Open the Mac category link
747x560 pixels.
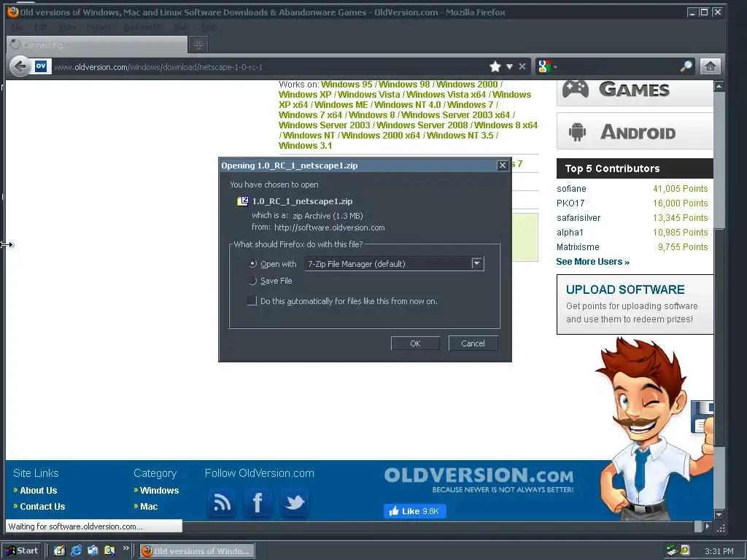[149, 507]
